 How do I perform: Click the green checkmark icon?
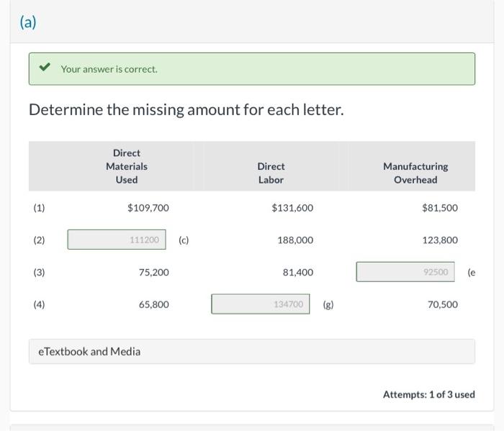[x=45, y=68]
